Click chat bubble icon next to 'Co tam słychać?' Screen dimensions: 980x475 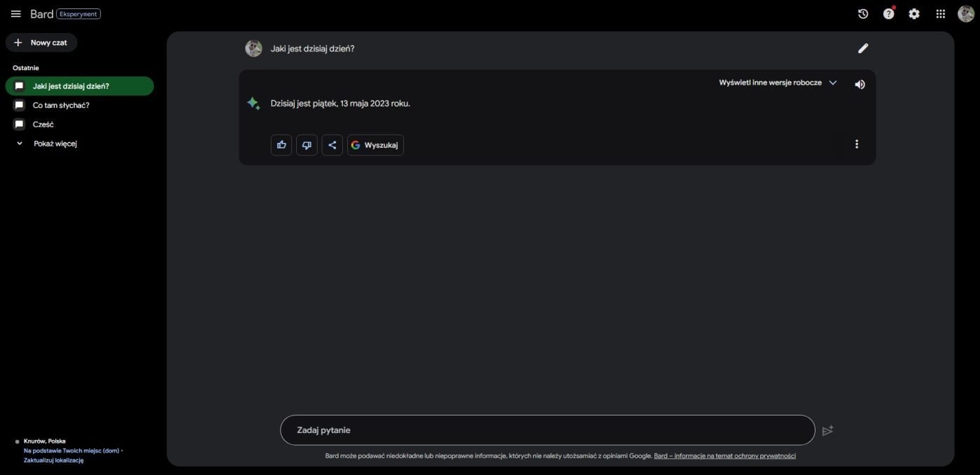coord(20,105)
